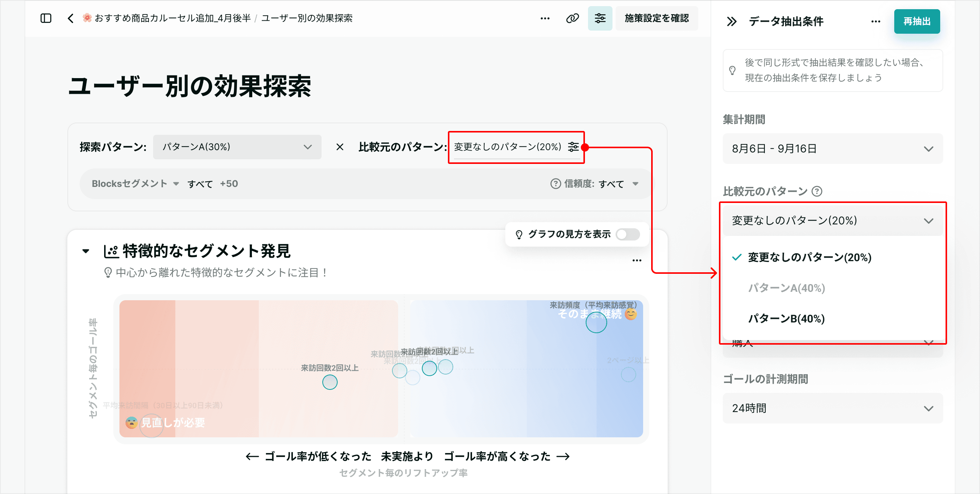
Task: Select 変更なしのパターン(20%) option in list
Action: [x=833, y=257]
